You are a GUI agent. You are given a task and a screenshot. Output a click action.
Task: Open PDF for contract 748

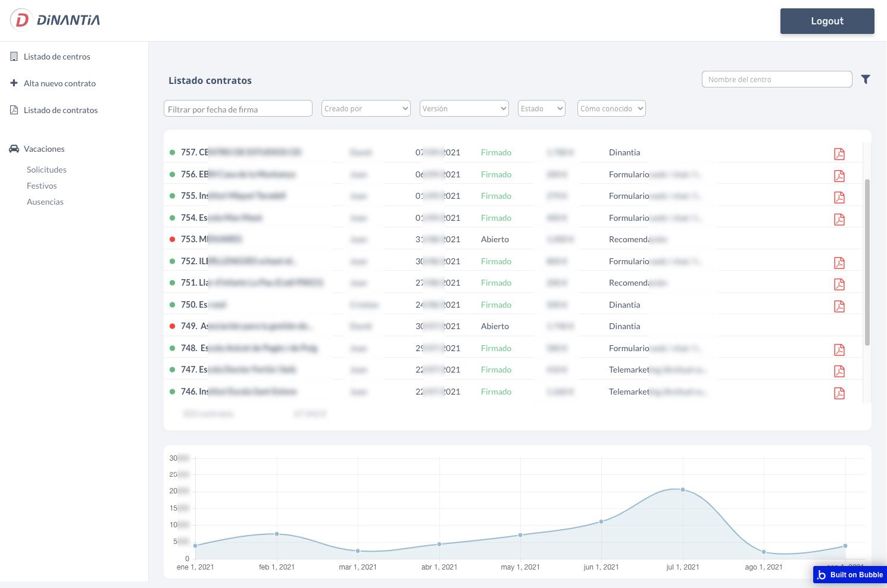[x=839, y=350]
